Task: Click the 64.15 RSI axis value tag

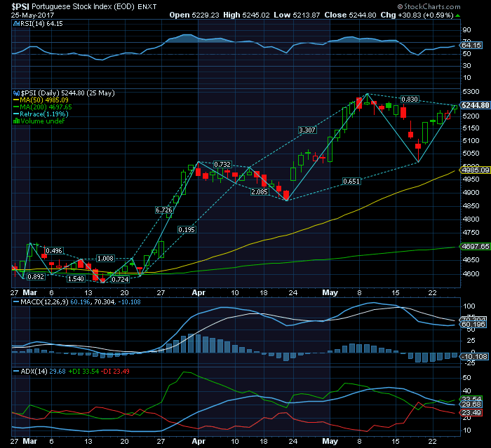Action: click(x=471, y=46)
